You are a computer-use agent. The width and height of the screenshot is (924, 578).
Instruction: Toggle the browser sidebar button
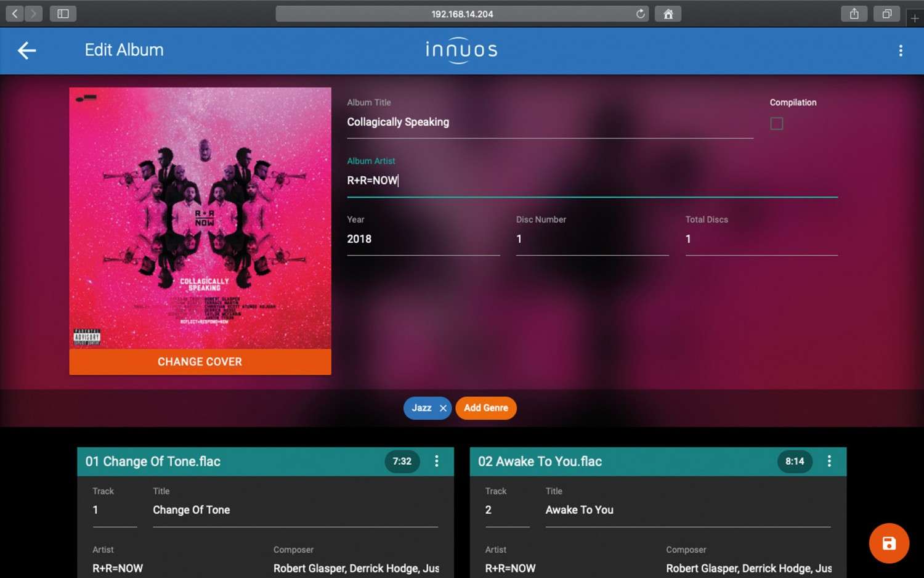(63, 14)
